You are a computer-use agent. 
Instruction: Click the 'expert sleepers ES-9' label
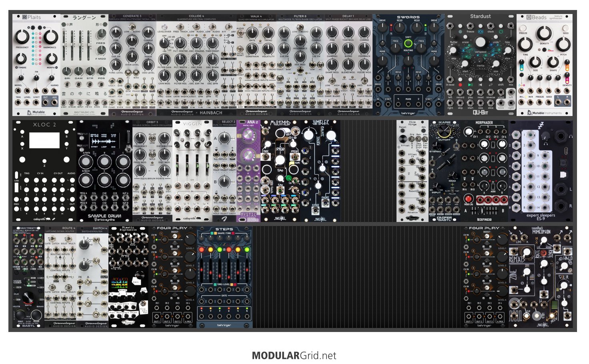coord(541,216)
